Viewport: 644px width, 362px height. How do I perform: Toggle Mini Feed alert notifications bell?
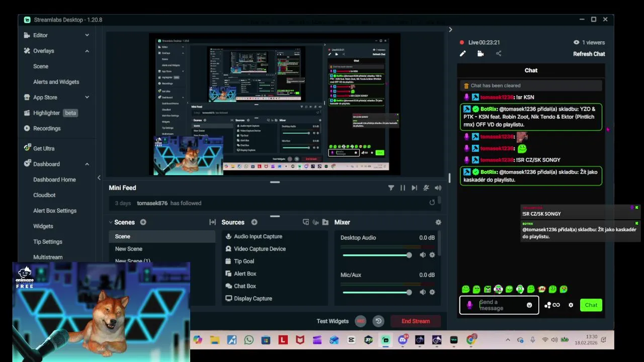pyautogui.click(x=426, y=188)
